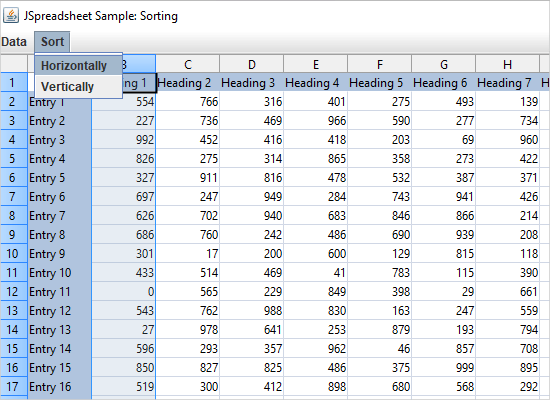Open the Data menu
Screen dimensions: 550x400
click(14, 42)
